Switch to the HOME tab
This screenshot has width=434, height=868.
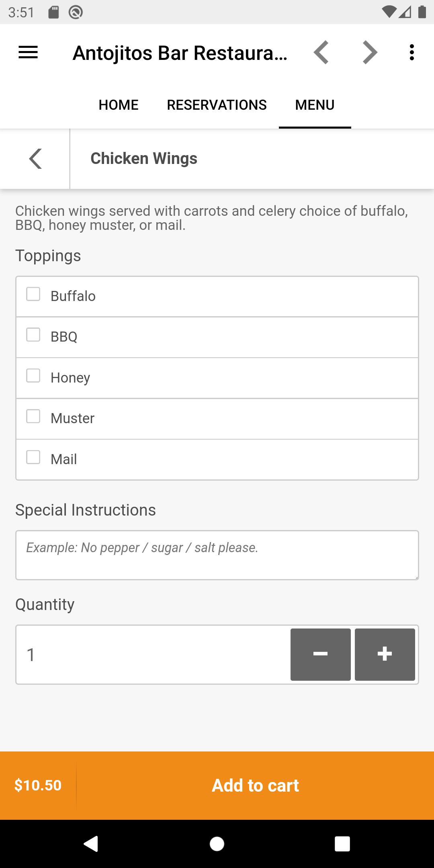click(x=119, y=105)
